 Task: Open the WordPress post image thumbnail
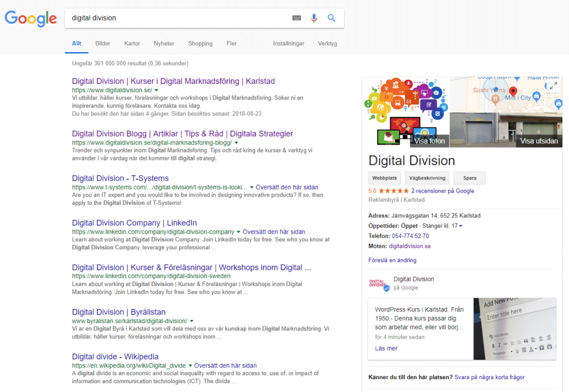coord(515,329)
